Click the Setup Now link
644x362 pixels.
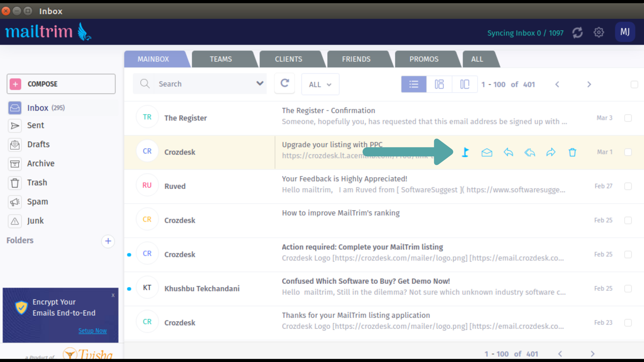pos(93,331)
